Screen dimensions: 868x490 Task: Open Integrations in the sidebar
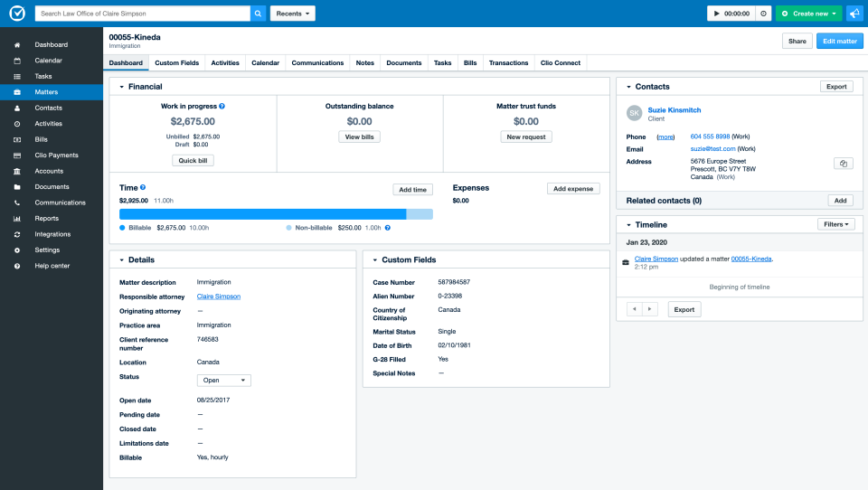(52, 234)
